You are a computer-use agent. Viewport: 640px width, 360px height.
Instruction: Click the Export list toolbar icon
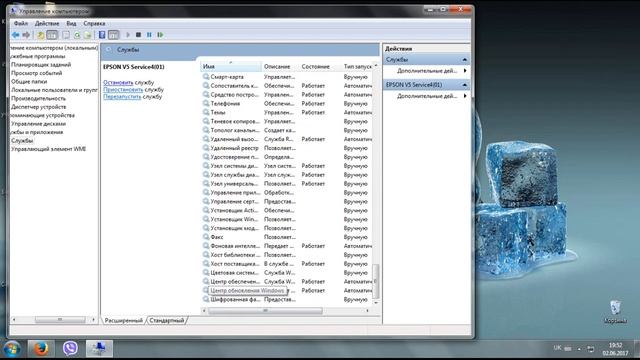[87, 35]
